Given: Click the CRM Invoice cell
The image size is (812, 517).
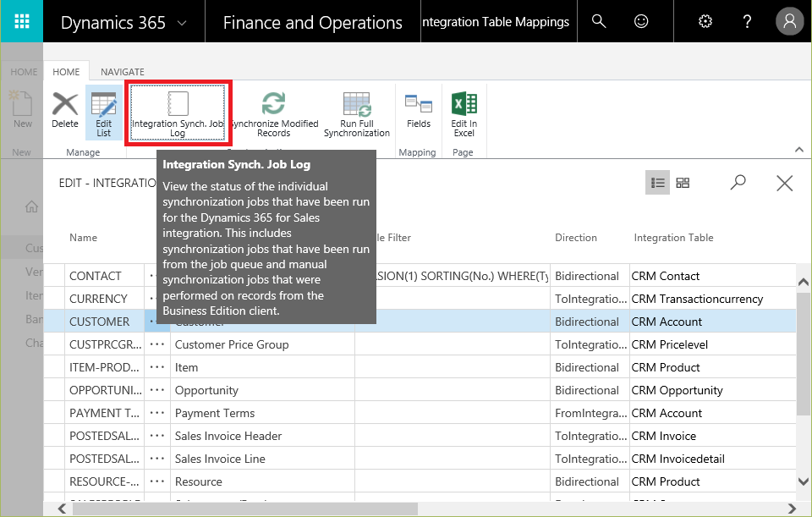Looking at the screenshot, I should (712, 436).
